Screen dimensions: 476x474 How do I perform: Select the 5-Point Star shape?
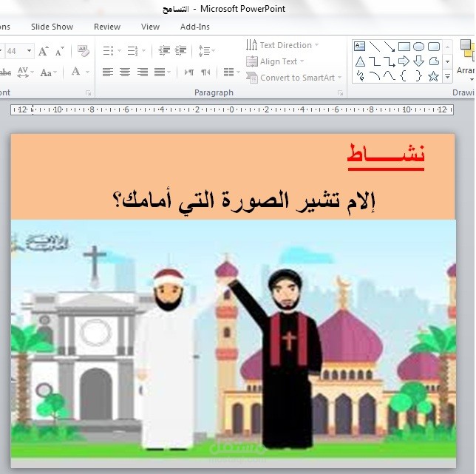pyautogui.click(x=433, y=76)
